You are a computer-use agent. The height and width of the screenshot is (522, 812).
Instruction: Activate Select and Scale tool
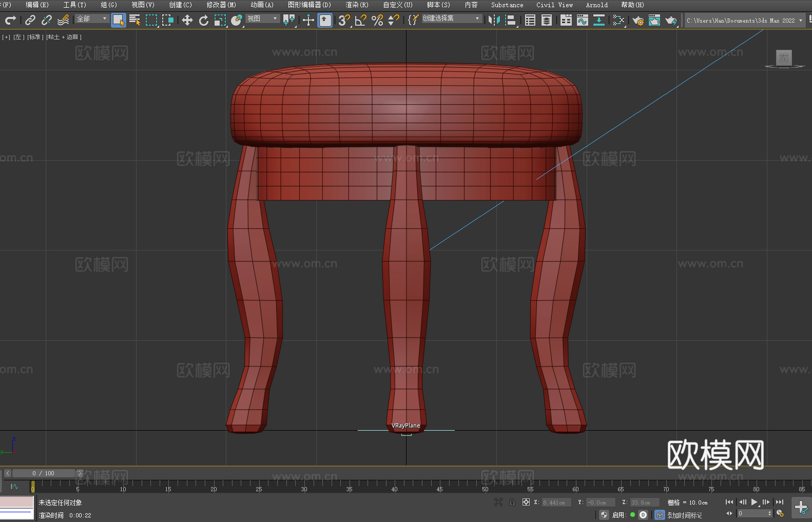click(220, 20)
